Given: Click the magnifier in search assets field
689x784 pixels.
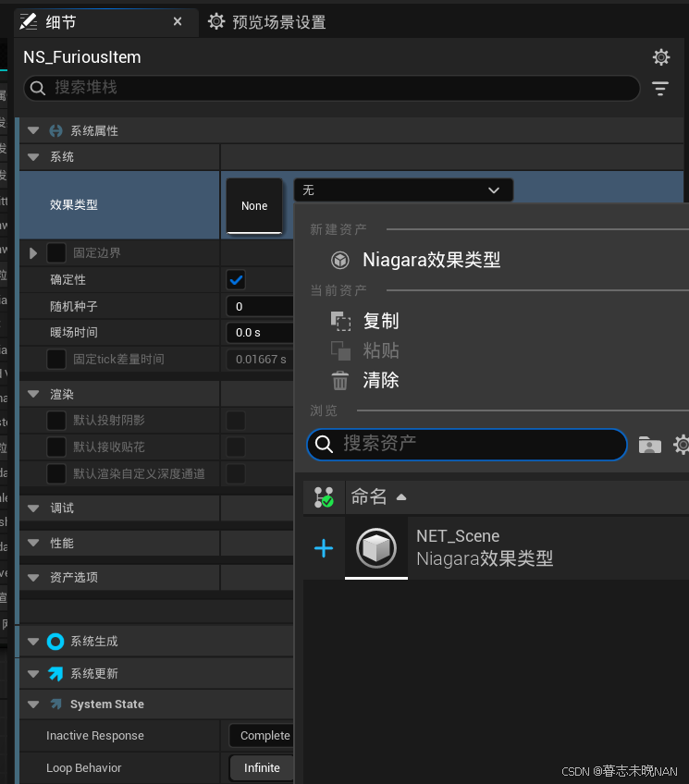Looking at the screenshot, I should coord(324,444).
